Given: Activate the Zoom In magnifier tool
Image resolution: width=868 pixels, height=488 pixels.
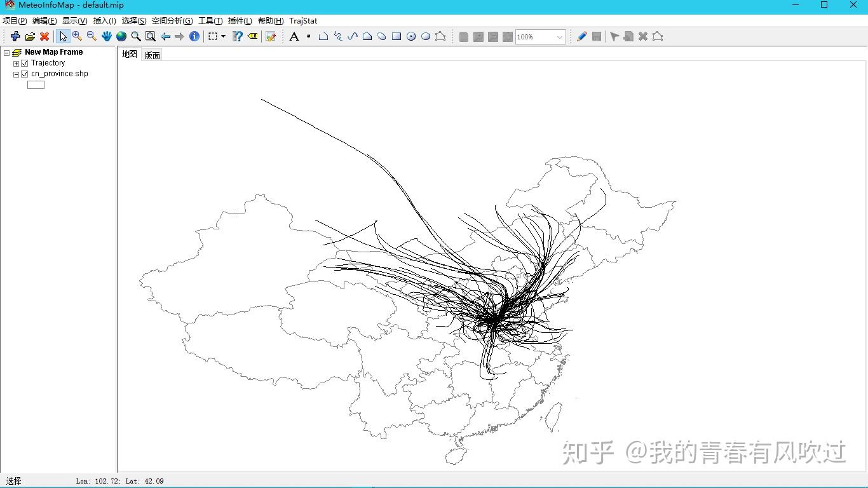Looking at the screenshot, I should 78,37.
